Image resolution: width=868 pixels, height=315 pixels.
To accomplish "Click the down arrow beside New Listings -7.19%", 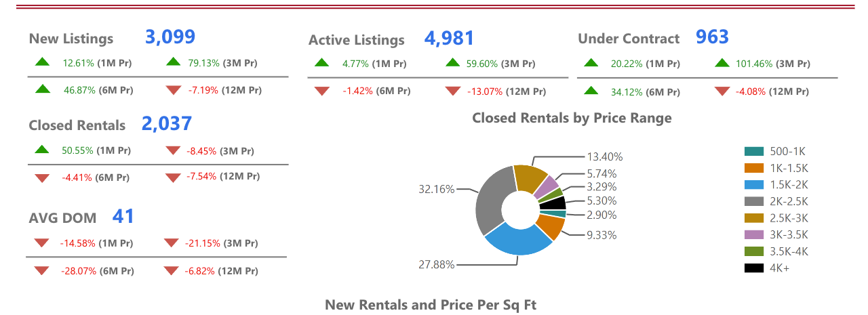I will tap(174, 89).
